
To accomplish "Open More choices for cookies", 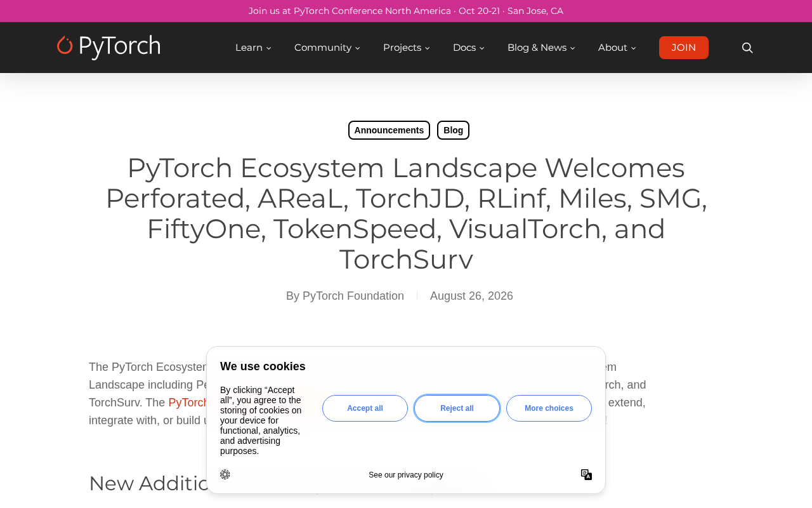I will tap(549, 408).
